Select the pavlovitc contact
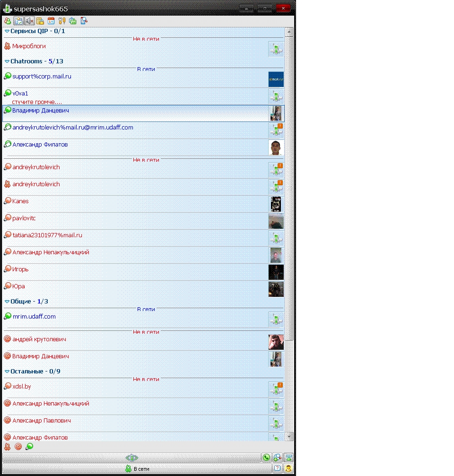The height and width of the screenshot is (476, 454). (143, 221)
